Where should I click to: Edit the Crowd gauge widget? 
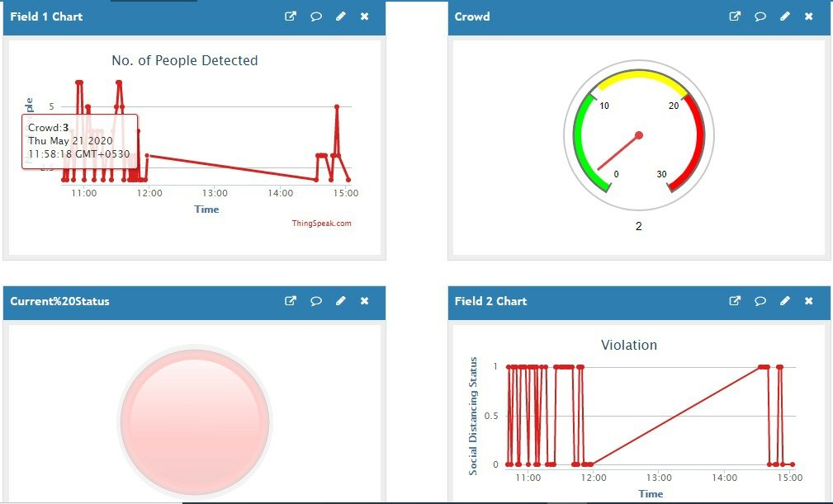pyautogui.click(x=784, y=16)
